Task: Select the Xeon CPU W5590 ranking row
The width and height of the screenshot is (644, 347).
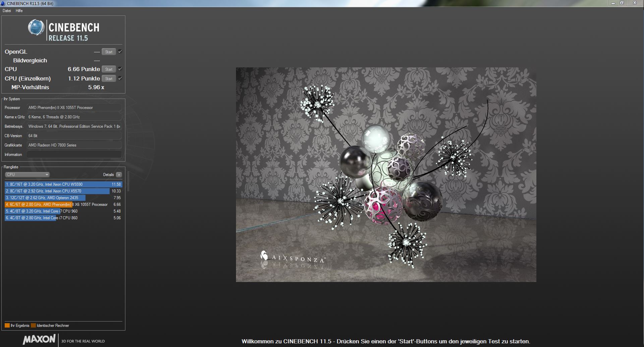Action: 63,184
